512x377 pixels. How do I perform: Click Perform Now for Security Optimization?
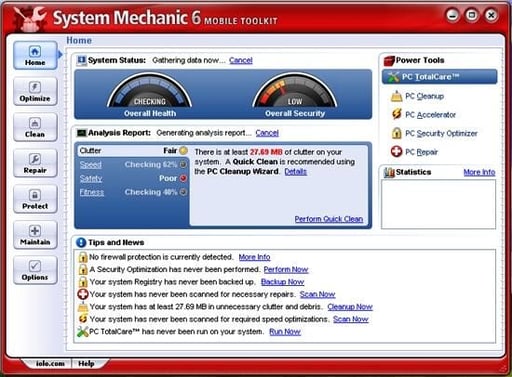[x=286, y=269]
